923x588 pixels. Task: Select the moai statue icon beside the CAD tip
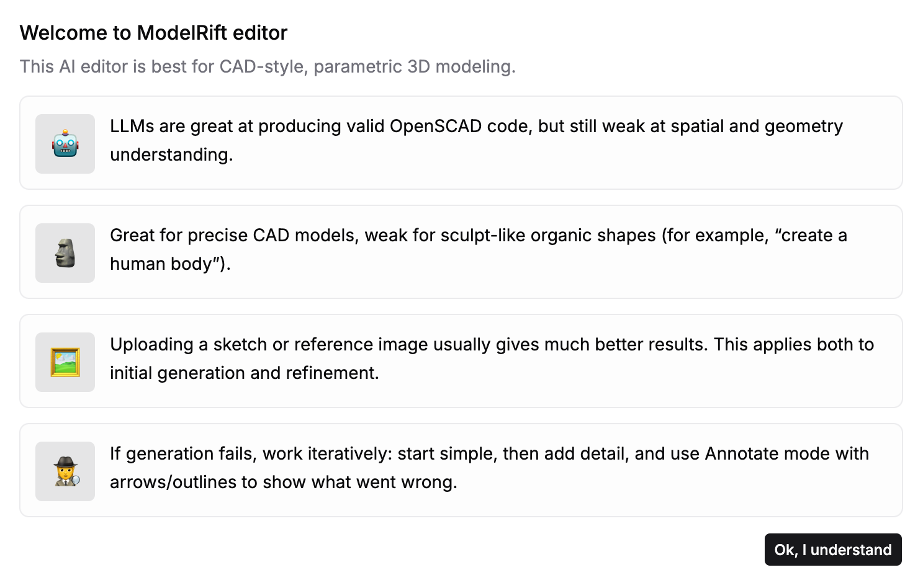point(65,252)
